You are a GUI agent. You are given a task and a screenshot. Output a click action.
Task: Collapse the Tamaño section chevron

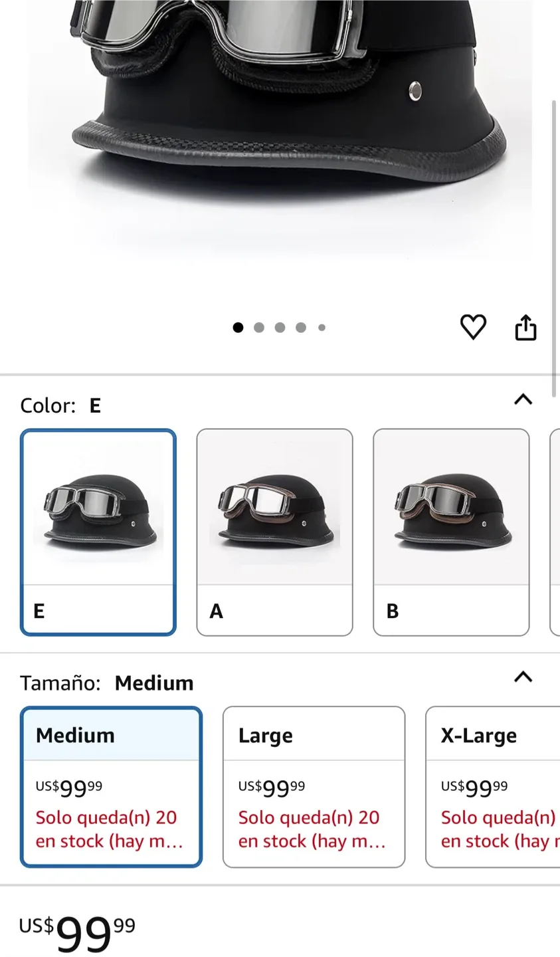523,677
